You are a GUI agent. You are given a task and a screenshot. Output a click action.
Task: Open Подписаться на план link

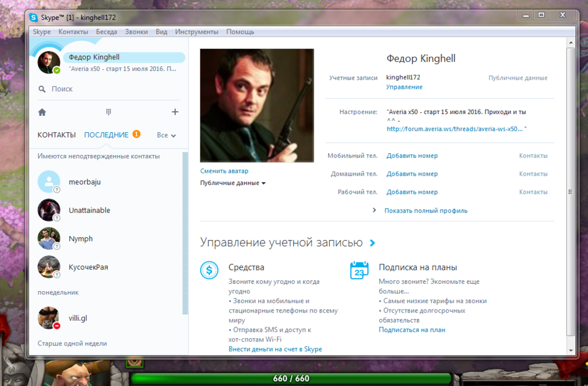[412, 330]
